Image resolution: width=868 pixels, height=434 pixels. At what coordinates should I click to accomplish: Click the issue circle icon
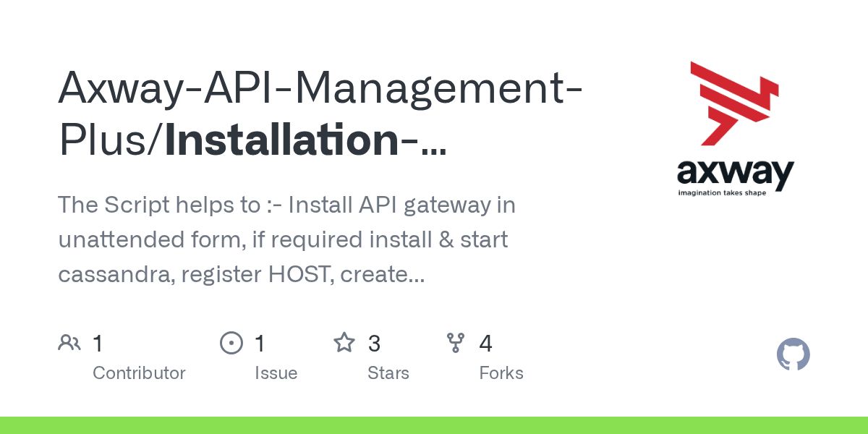231,343
